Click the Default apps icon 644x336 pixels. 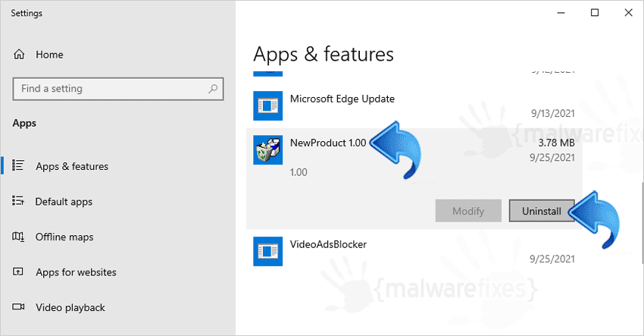tap(18, 201)
